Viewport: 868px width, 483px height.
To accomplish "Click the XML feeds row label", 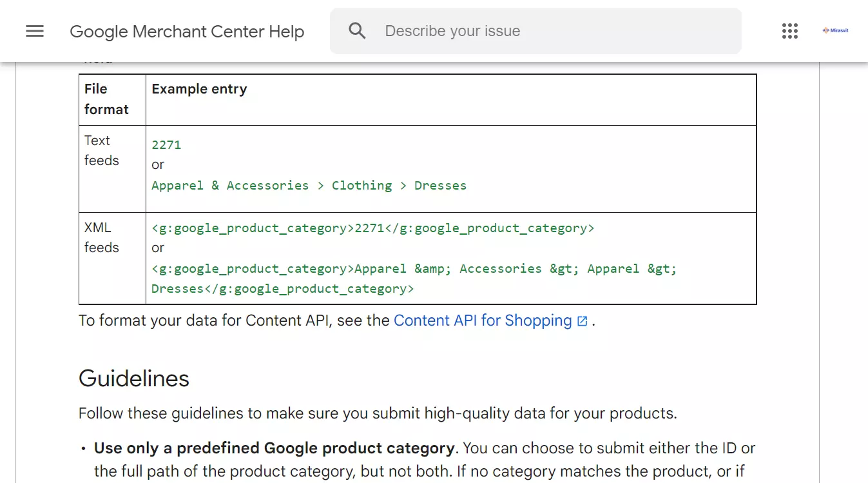I will pos(102,237).
